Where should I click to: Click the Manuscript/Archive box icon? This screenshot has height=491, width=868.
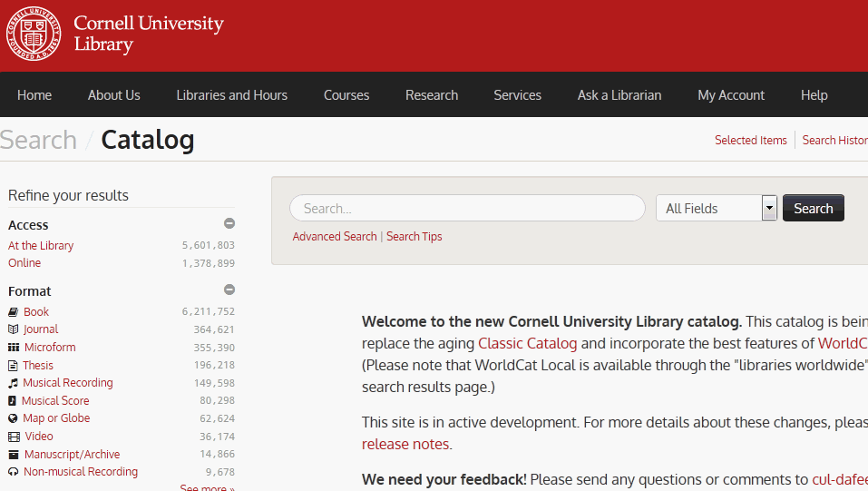coord(14,455)
